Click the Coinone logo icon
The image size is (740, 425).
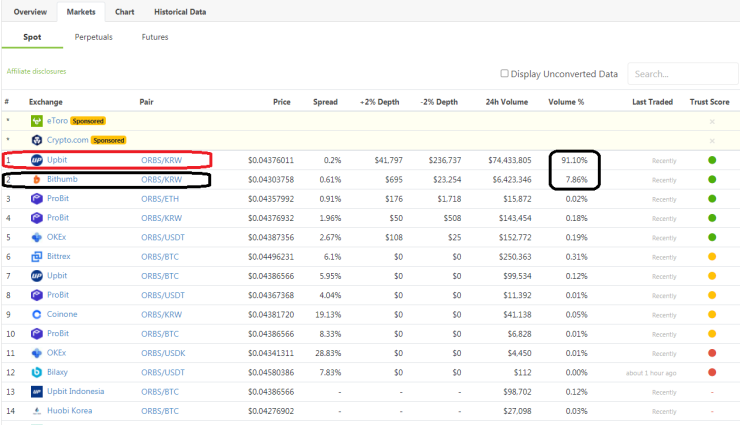(x=36, y=315)
